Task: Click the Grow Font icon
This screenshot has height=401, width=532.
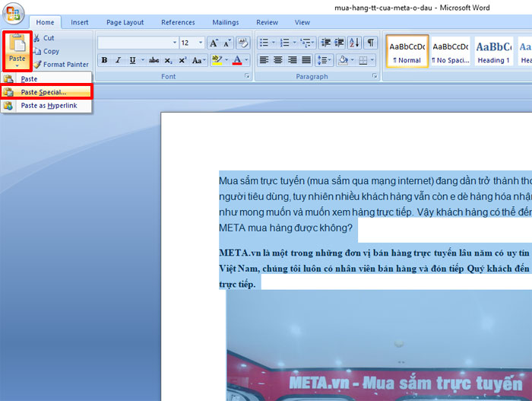Action: point(214,43)
